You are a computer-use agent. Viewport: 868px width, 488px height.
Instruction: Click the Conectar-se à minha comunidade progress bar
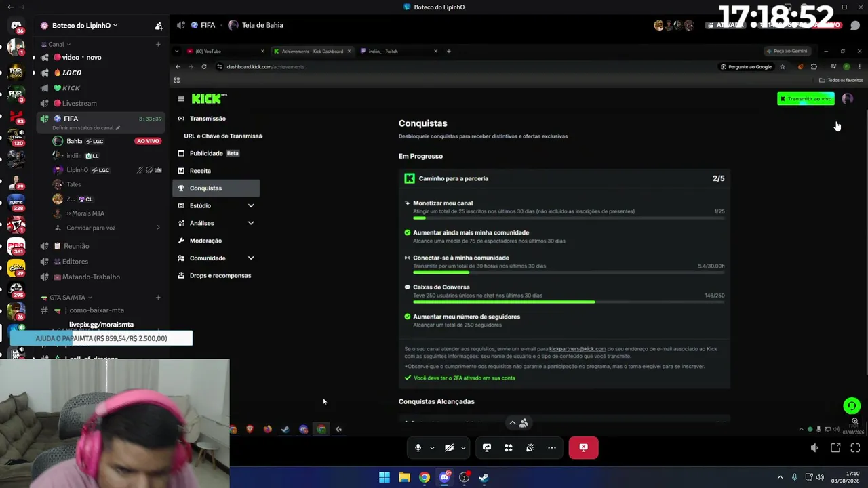568,272
